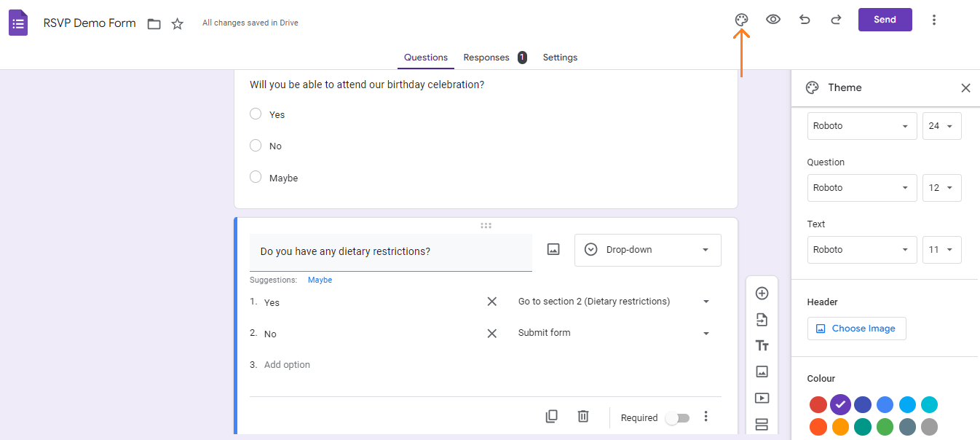Select the Yes radio button
This screenshot has width=980, height=440.
(x=256, y=114)
